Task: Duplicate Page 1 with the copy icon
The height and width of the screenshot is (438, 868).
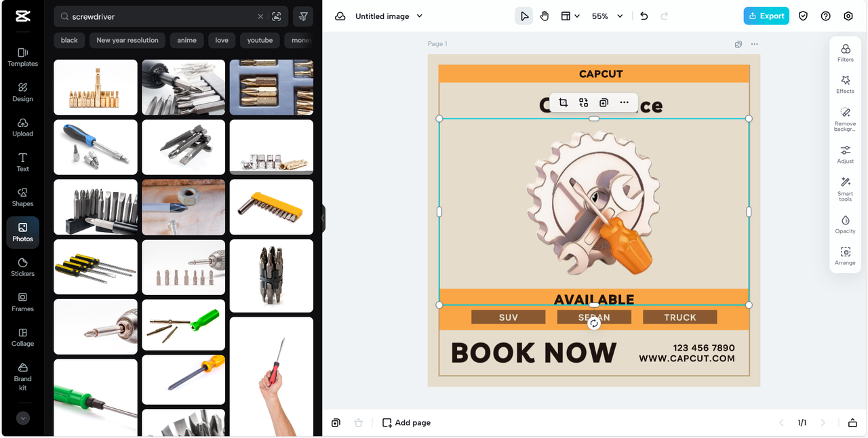Action: point(738,44)
